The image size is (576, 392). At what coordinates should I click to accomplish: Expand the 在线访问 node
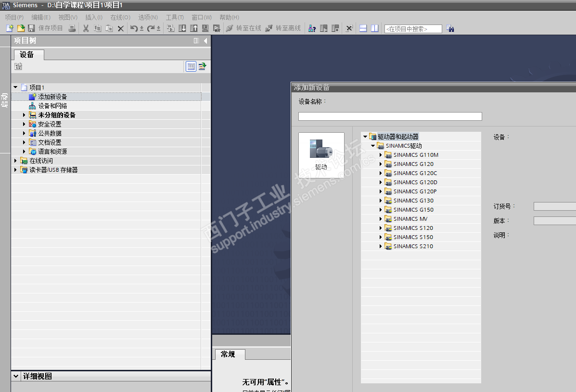coord(15,161)
